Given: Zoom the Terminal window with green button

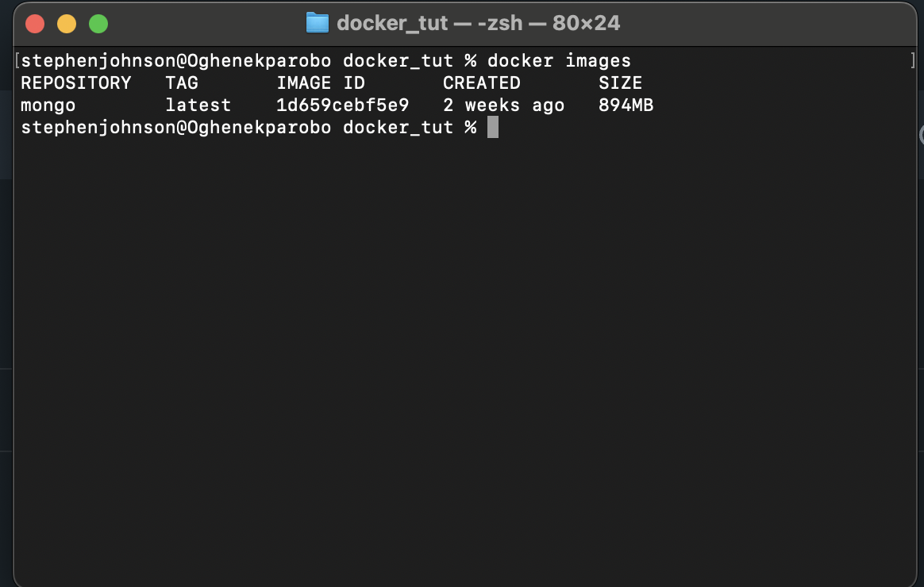Looking at the screenshot, I should (x=98, y=23).
